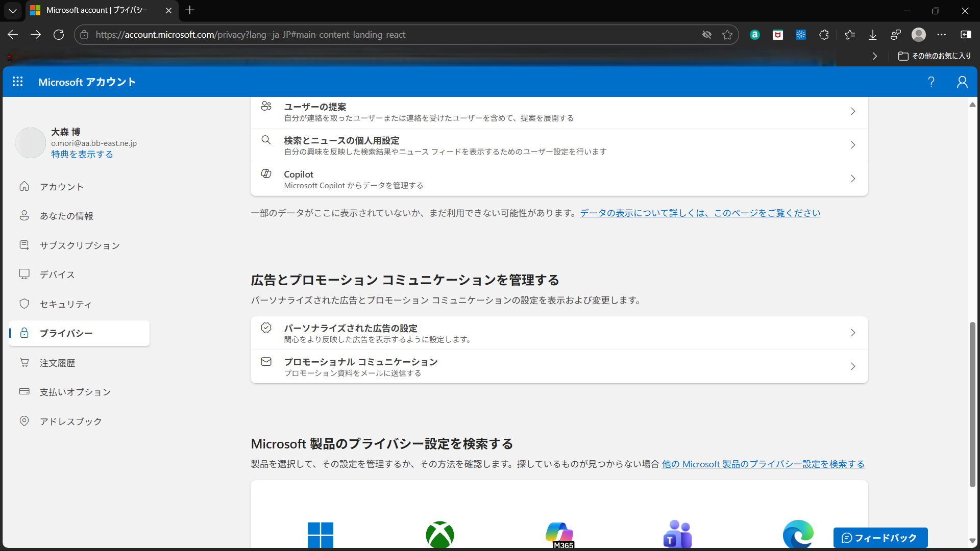Open account manager person icon in blue header
Image resolution: width=980 pixels, height=551 pixels.
tap(962, 82)
